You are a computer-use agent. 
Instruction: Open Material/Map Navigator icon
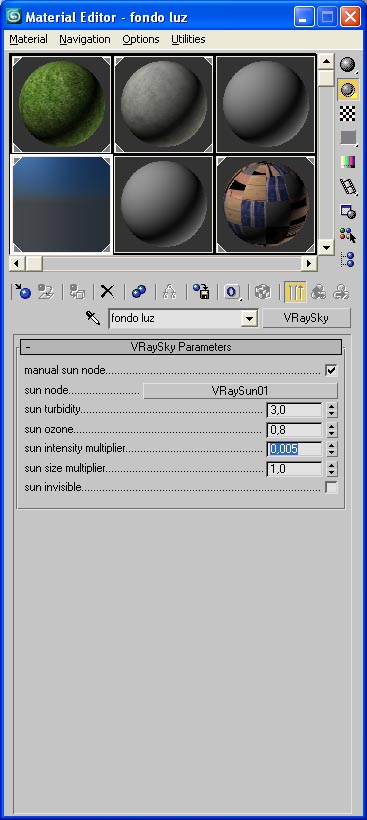click(x=348, y=259)
